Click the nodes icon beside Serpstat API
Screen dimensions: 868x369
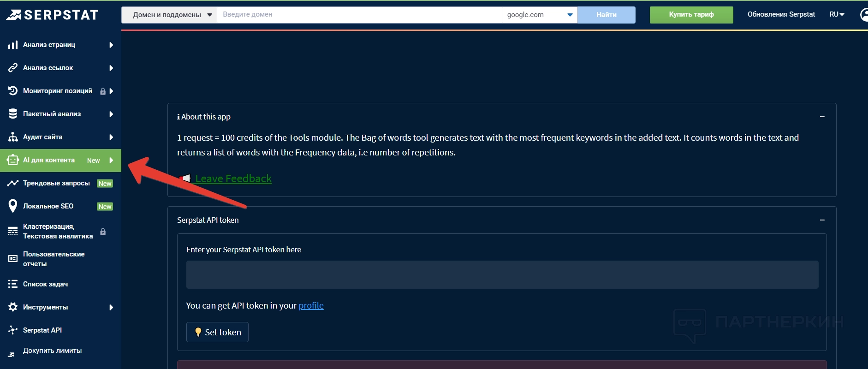pyautogui.click(x=13, y=330)
